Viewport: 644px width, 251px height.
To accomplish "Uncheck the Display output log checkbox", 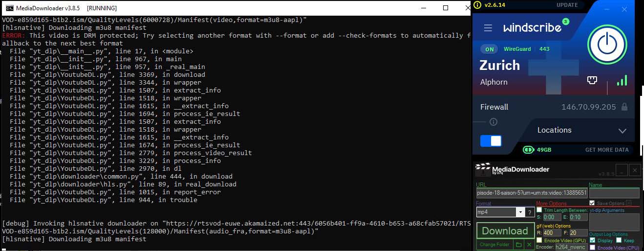I will click(x=593, y=240).
